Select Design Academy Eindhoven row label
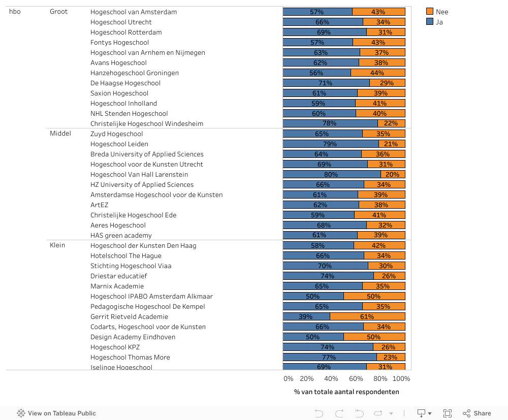 pos(133,337)
